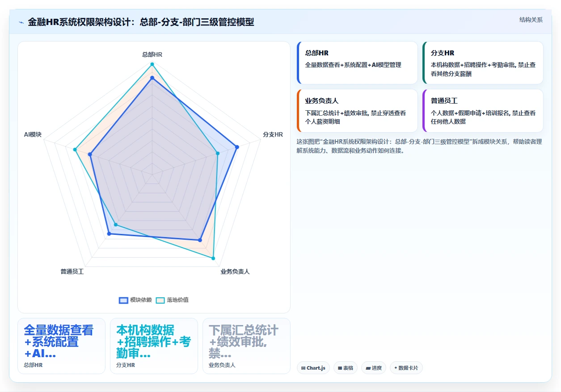Click the 总部HR caption under the blue stat
Image resolution: width=561 pixels, height=392 pixels.
pyautogui.click(x=33, y=365)
